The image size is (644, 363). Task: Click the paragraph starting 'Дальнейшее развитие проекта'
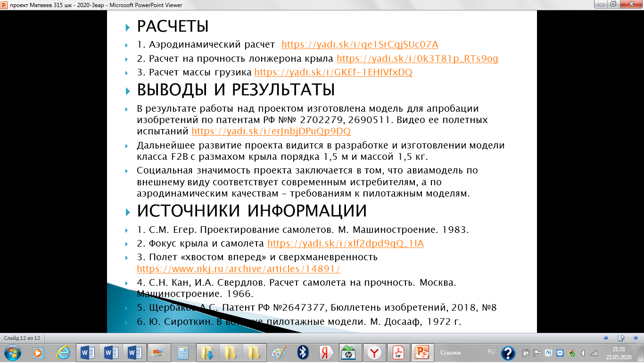coord(321,151)
